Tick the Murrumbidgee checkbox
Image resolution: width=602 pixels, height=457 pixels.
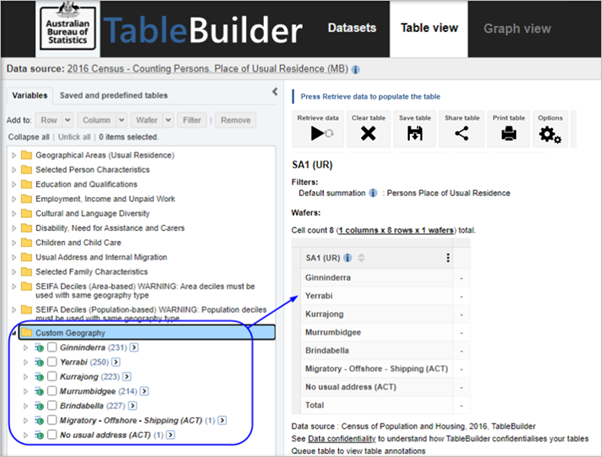point(52,391)
